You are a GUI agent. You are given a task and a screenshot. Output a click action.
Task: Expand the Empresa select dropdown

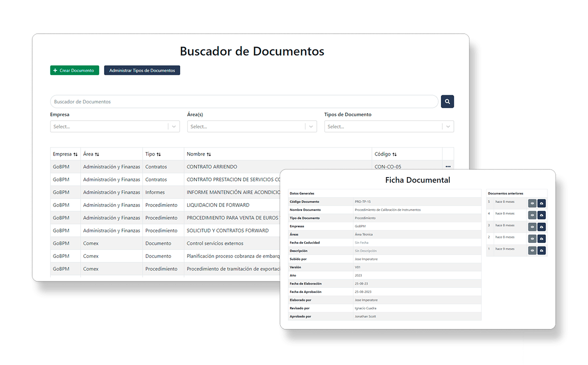pyautogui.click(x=174, y=126)
